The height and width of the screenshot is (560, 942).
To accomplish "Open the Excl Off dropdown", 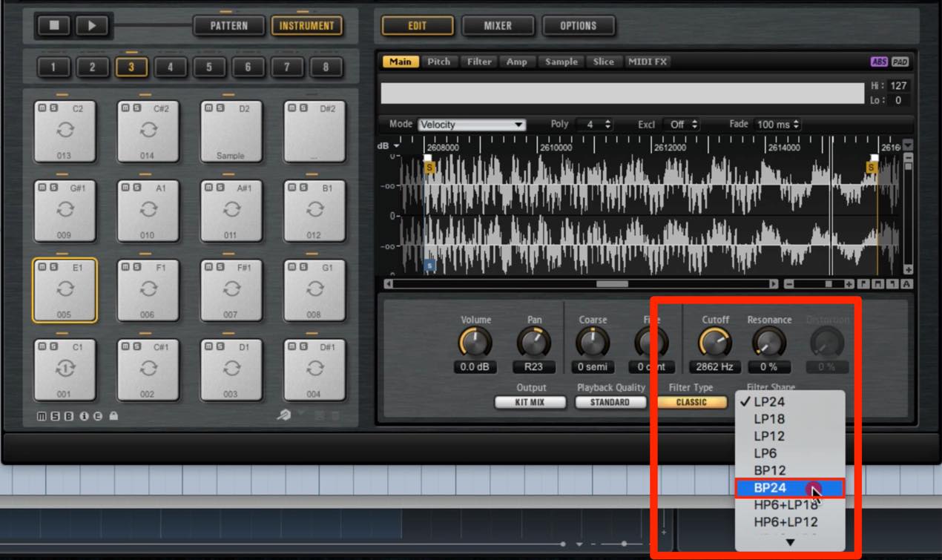I will (680, 125).
